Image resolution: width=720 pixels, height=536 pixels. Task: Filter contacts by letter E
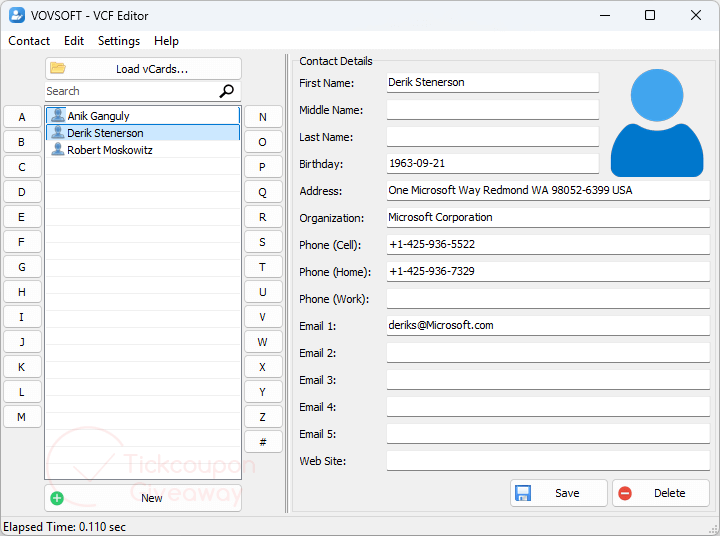click(x=22, y=217)
